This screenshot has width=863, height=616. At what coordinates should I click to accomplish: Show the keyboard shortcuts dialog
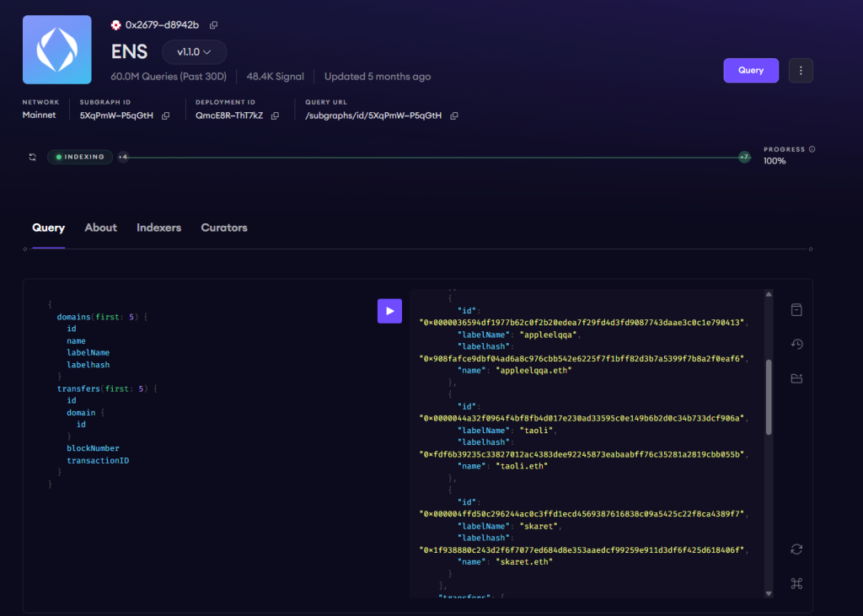(x=796, y=582)
